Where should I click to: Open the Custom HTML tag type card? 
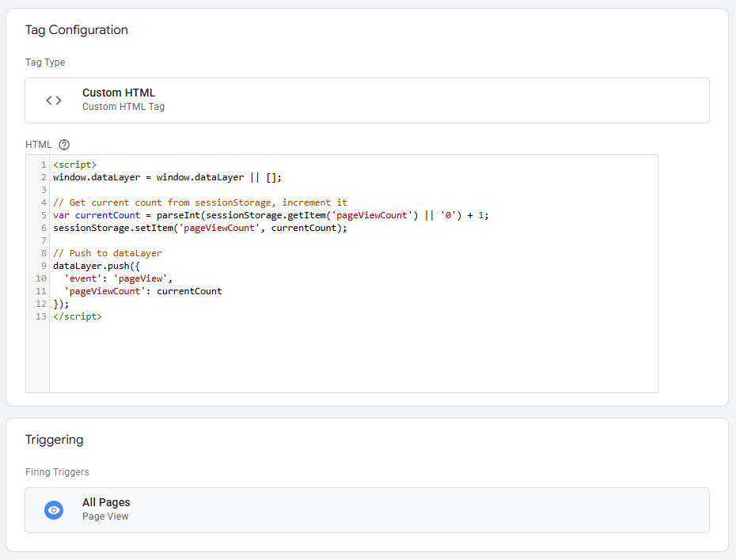367,100
